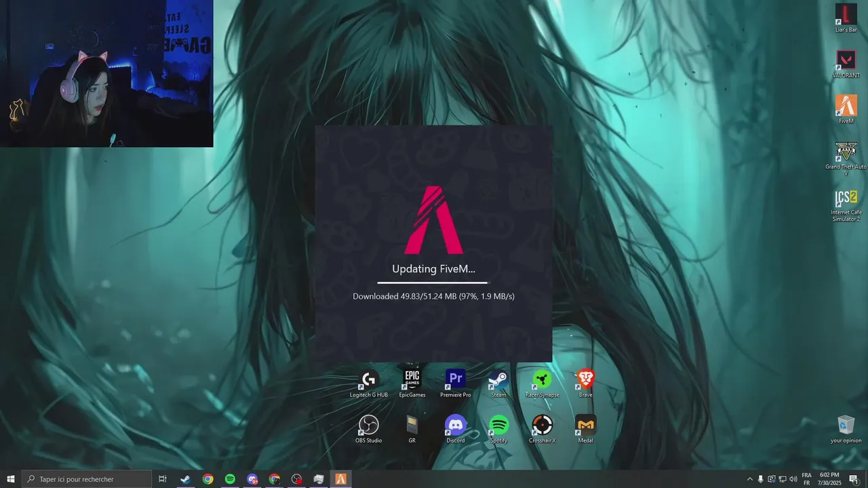Select the active FiveM taskbar button

click(x=341, y=479)
